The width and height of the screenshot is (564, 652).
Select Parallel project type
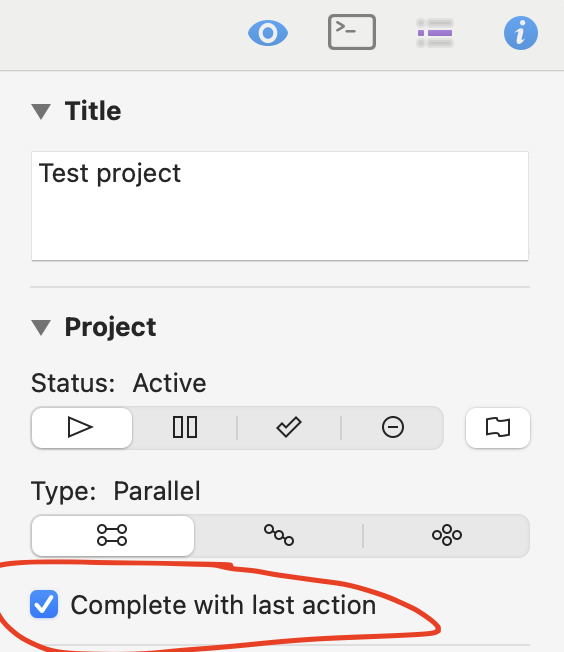click(113, 536)
